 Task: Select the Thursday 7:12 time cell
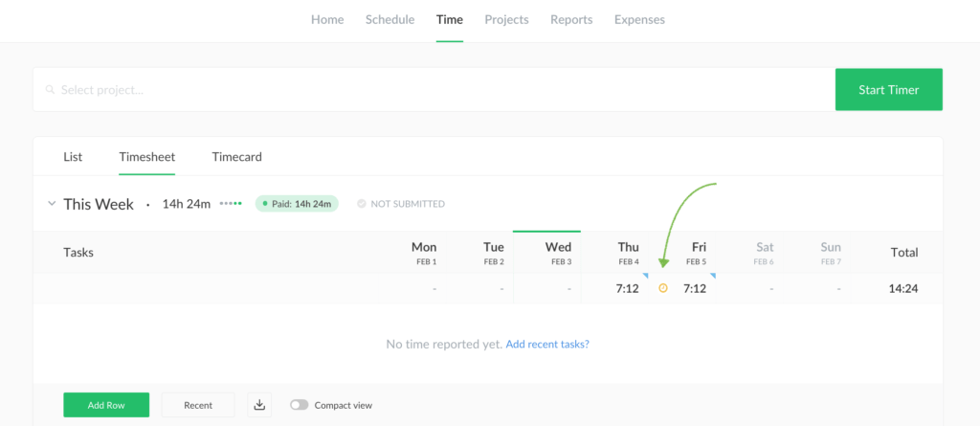pyautogui.click(x=627, y=288)
